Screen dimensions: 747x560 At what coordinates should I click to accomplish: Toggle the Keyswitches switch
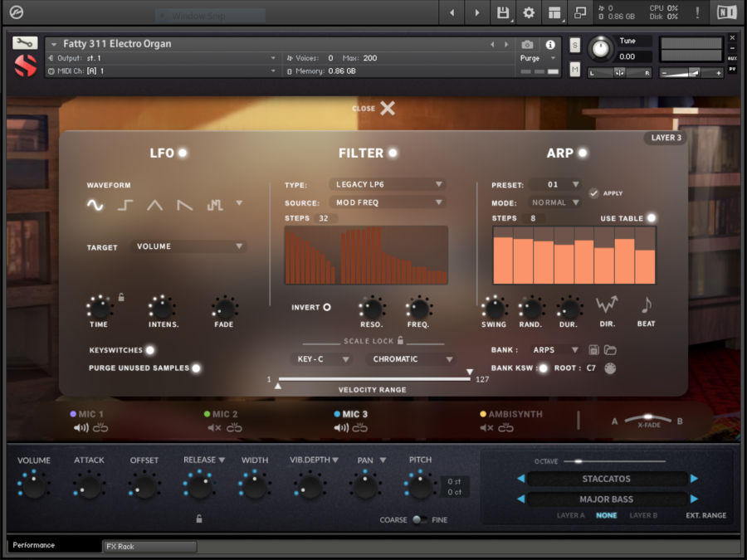(150, 350)
